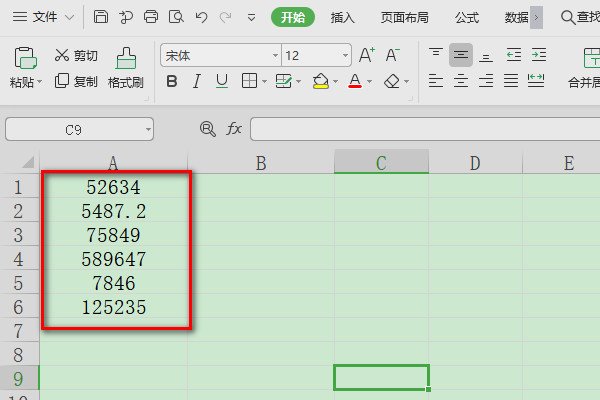Click the Redo arrow

[x=226, y=17]
